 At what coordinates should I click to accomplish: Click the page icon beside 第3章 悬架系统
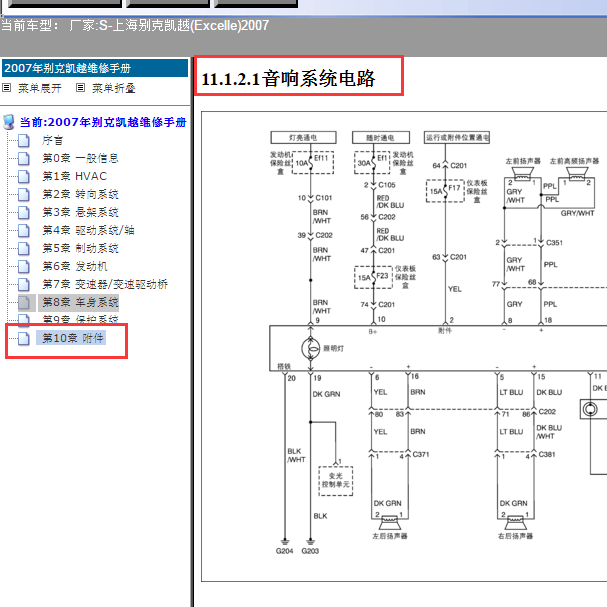24,212
